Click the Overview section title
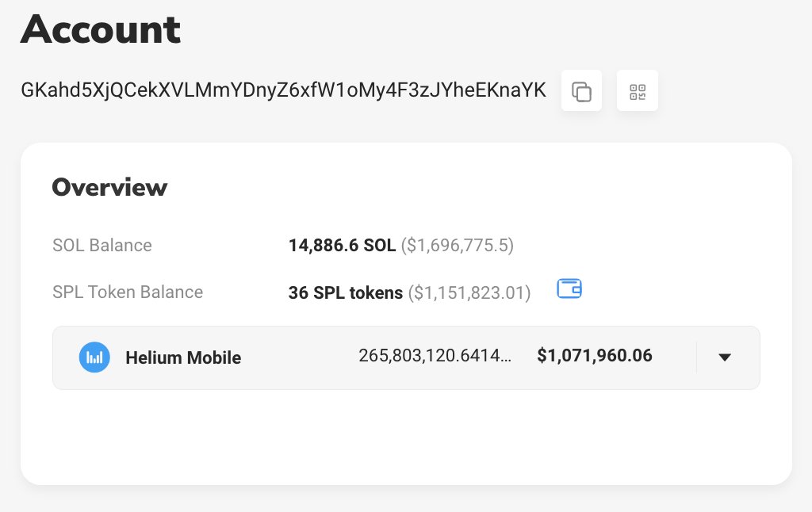This screenshot has width=812, height=512. [x=109, y=187]
